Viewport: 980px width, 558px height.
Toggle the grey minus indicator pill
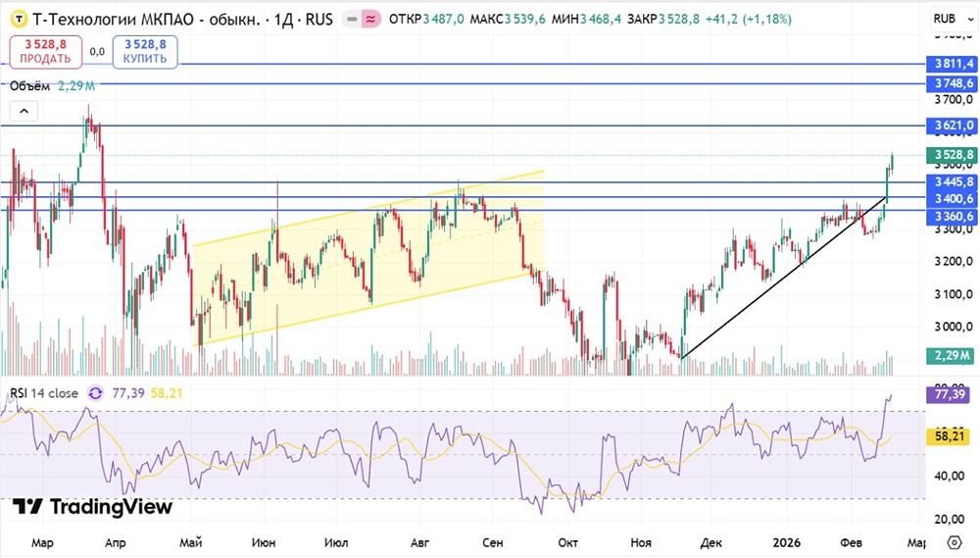point(352,20)
